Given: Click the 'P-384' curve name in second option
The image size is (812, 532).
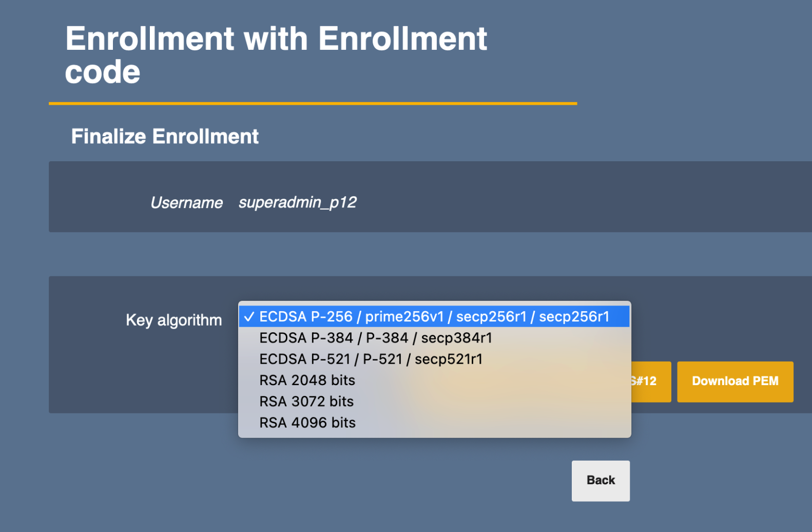Looking at the screenshot, I should pos(386,338).
